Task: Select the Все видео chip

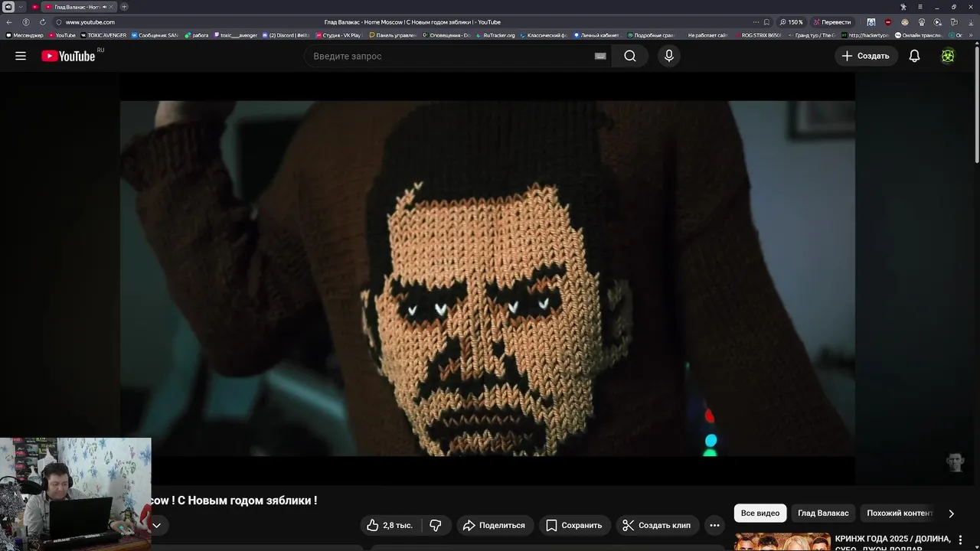Action: [760, 513]
